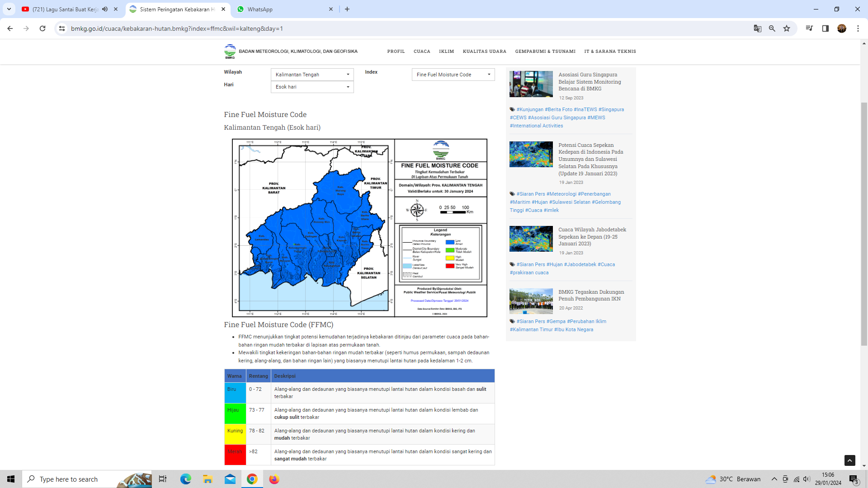Image resolution: width=868 pixels, height=488 pixels.
Task: Open the CUACA menu
Action: 422,52
